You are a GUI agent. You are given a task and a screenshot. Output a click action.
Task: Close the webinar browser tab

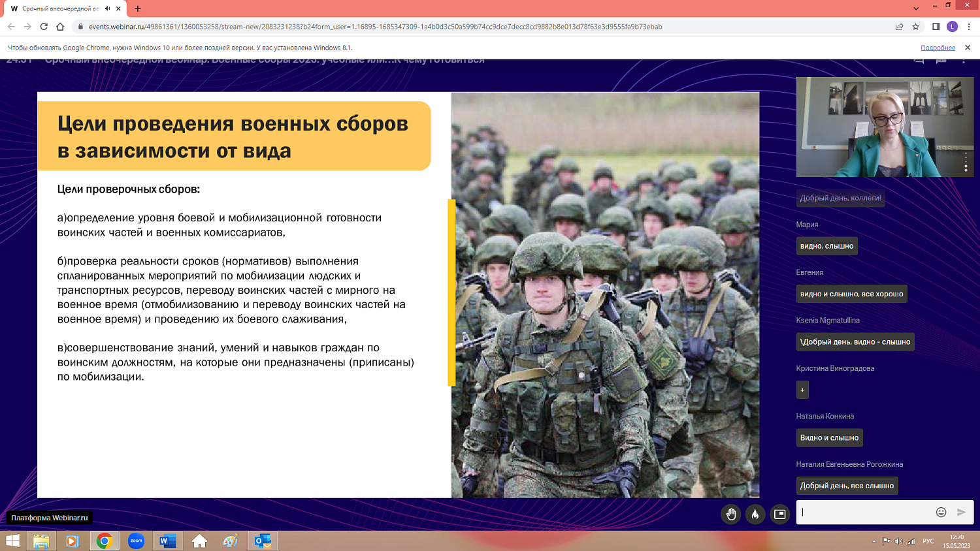pos(118,8)
